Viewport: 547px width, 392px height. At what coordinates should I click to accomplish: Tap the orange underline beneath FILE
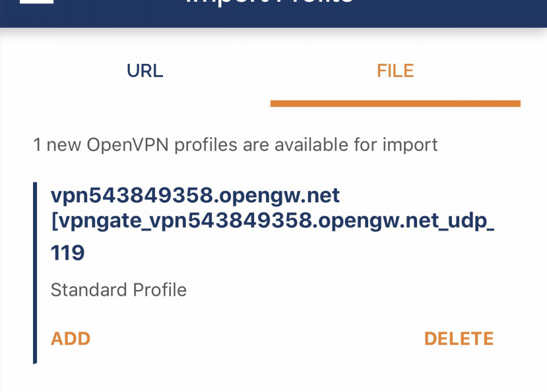point(395,104)
